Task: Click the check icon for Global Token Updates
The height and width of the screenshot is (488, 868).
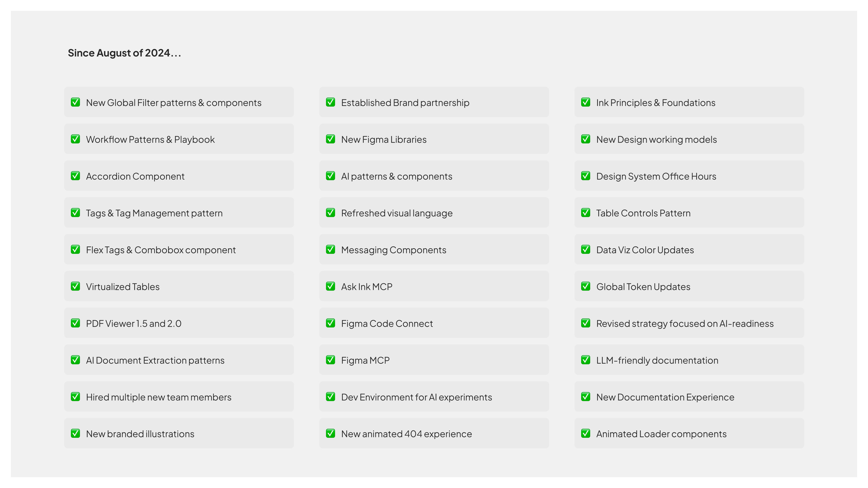Action: coord(586,286)
